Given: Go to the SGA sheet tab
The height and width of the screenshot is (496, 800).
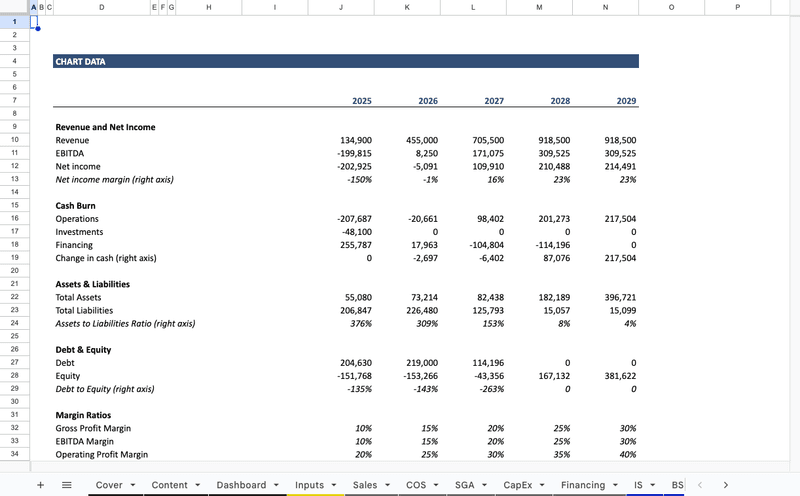Looking at the screenshot, I should pos(464,485).
